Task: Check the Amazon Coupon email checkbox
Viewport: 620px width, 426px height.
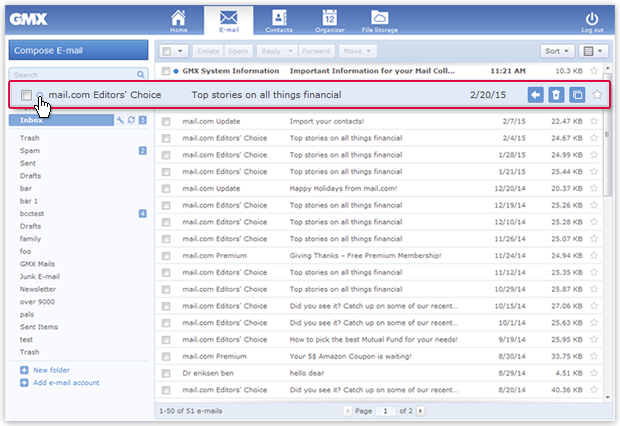Action: 166,356
